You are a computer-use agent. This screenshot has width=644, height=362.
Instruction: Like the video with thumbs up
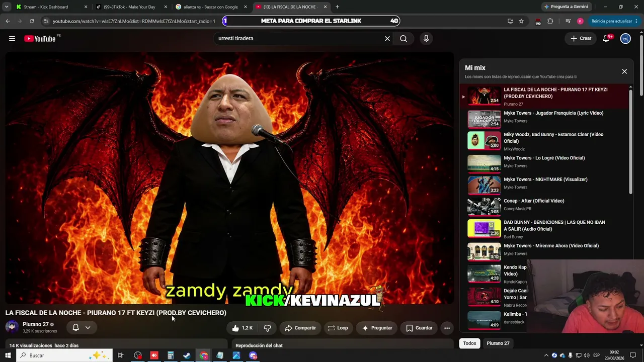coord(242,328)
